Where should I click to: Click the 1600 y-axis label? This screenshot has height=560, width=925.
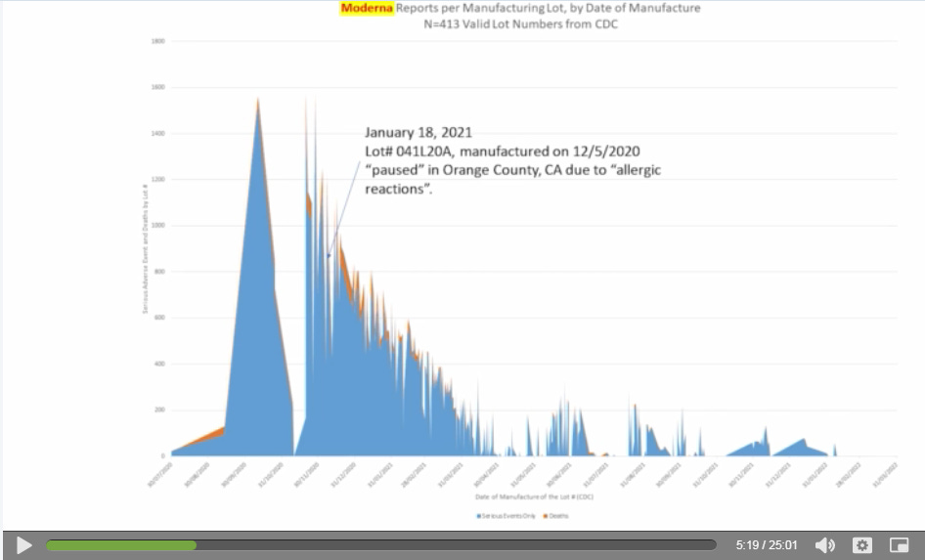158,87
